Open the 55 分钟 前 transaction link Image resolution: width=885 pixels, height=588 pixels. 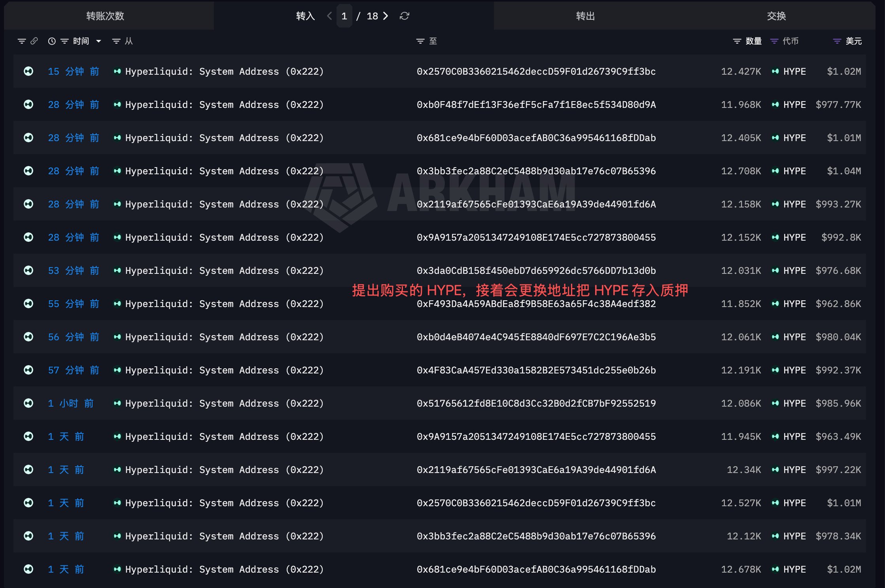pos(73,303)
